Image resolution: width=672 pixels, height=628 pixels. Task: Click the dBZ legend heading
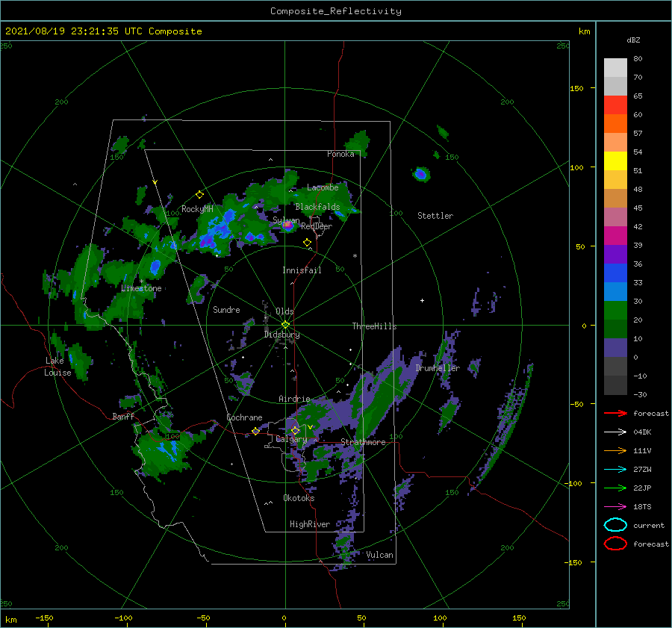(633, 40)
